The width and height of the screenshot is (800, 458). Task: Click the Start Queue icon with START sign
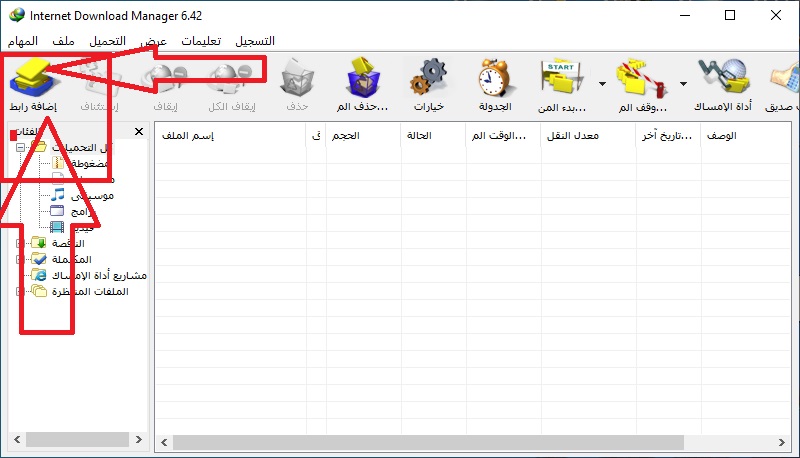click(562, 77)
